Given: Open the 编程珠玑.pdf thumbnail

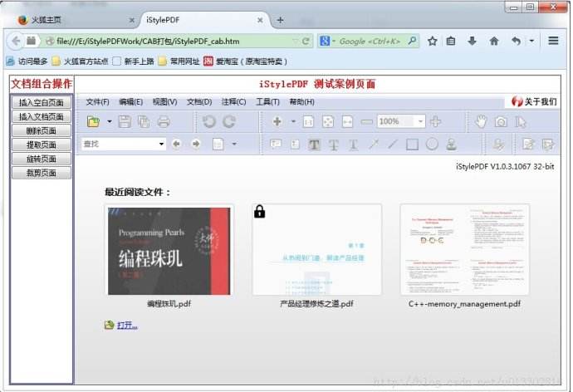Looking at the screenshot, I should [x=169, y=251].
